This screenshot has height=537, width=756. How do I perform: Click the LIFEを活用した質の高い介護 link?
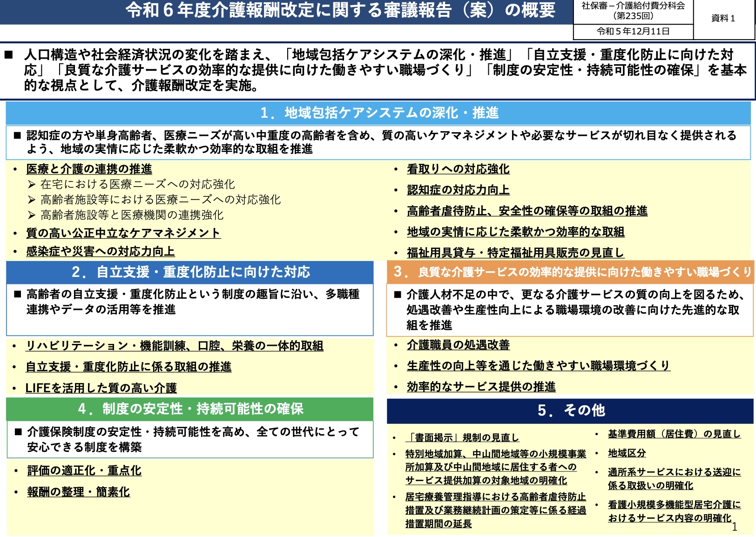101,388
